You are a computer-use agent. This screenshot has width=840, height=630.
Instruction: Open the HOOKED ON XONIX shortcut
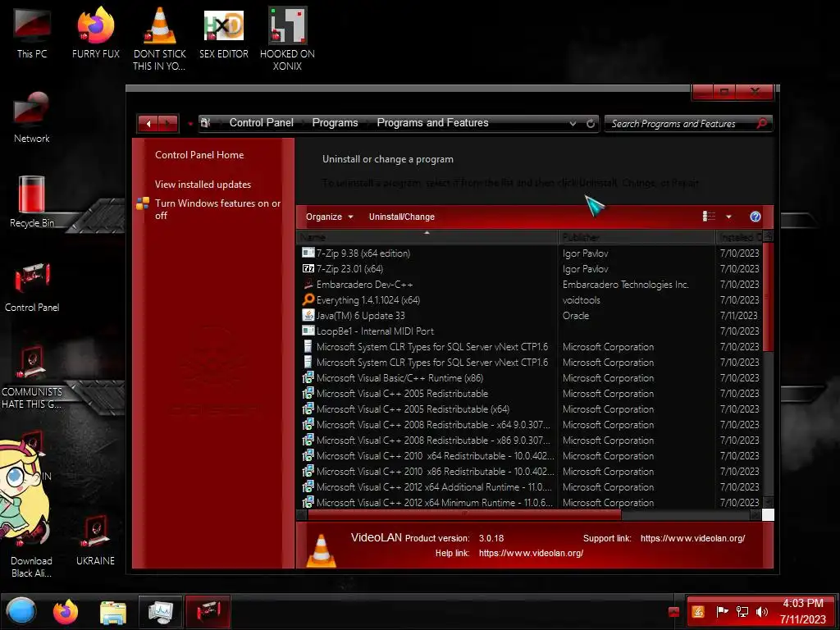coord(287,39)
